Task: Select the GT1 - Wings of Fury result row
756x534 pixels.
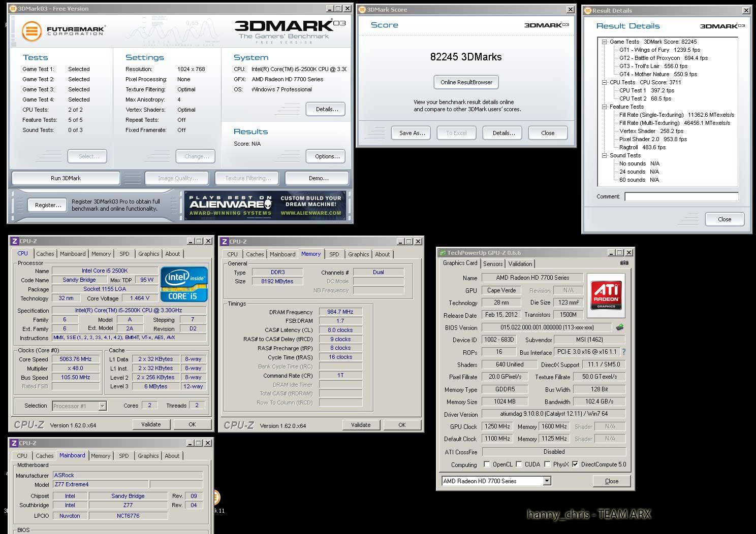Action: coord(659,50)
